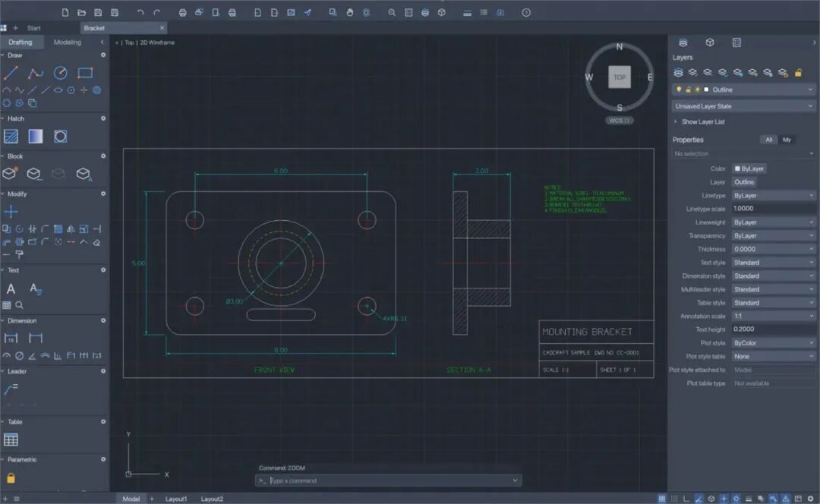This screenshot has height=504, width=820.
Task: Click the Text height 0.2000 field
Action: point(774,329)
